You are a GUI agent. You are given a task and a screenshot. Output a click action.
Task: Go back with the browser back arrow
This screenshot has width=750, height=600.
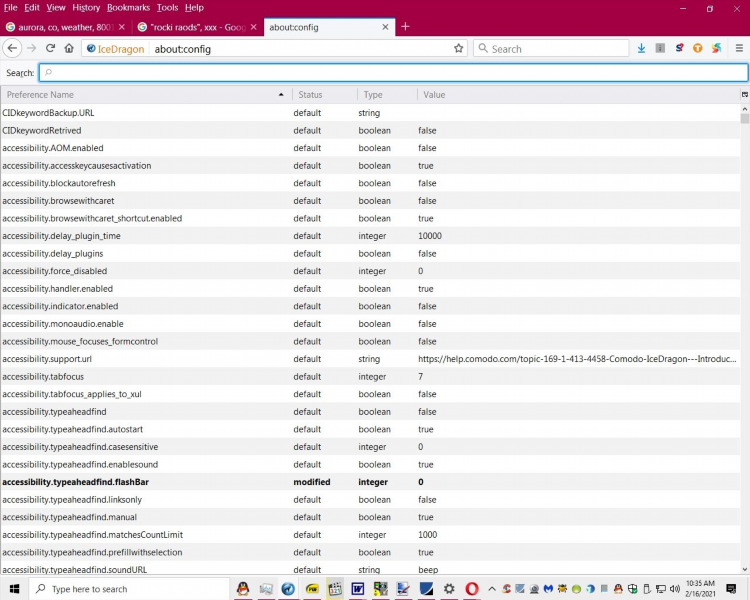[12, 48]
